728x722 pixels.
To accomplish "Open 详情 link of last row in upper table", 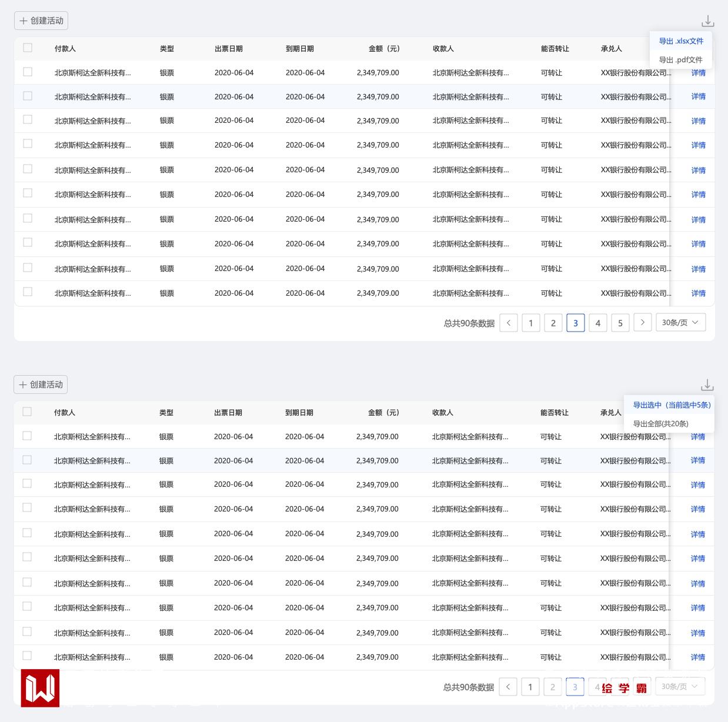I will click(699, 293).
